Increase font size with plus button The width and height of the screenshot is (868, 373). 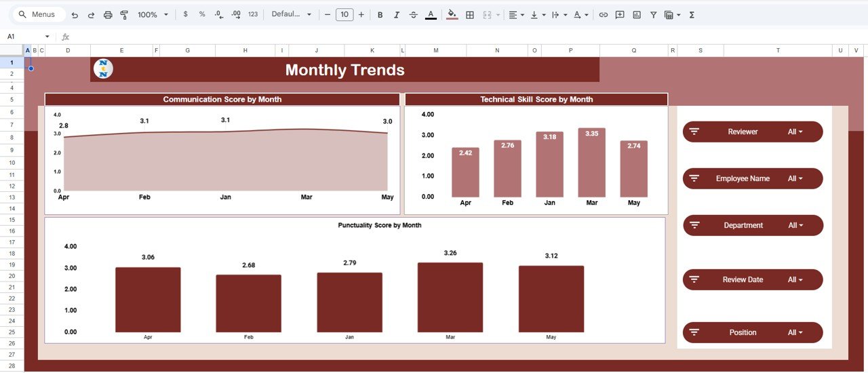[x=361, y=14]
